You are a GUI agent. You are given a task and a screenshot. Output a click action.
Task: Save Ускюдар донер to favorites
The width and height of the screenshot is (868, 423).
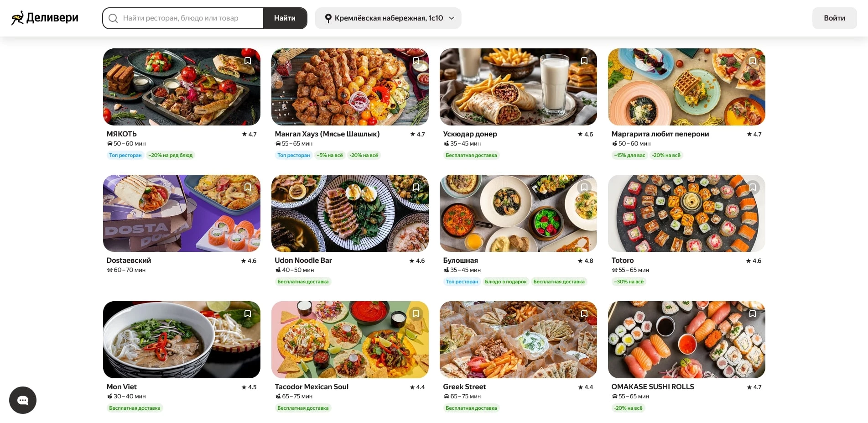(584, 61)
